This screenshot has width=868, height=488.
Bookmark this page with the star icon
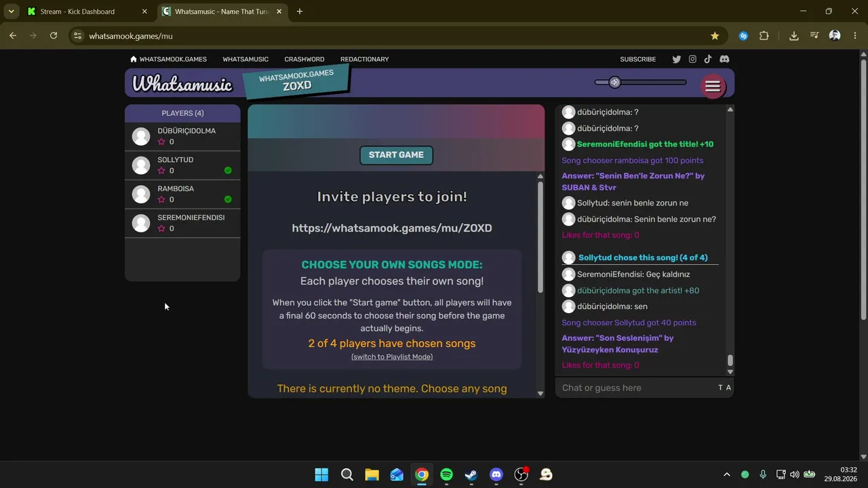715,36
